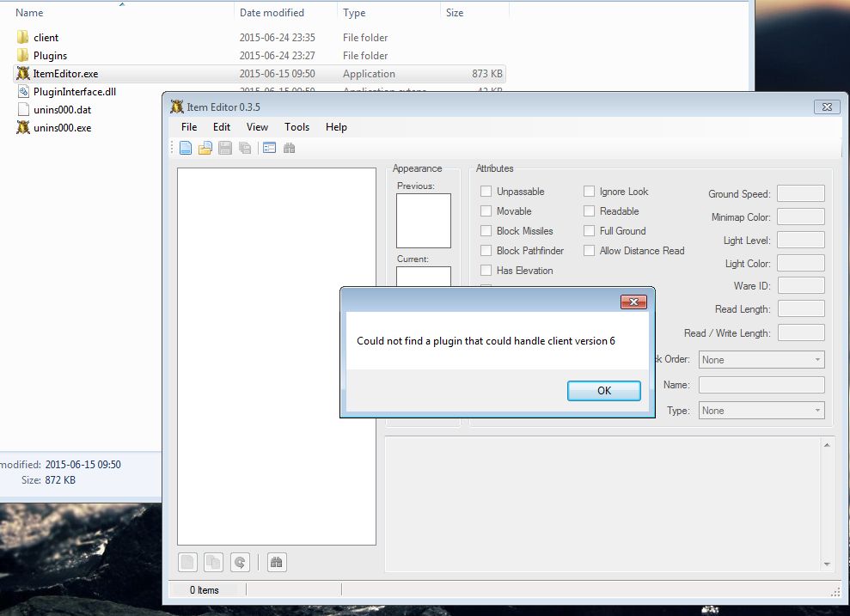The height and width of the screenshot is (616, 850).
Task: Click the Save floppy-disk toolbar icon
Action: point(225,148)
